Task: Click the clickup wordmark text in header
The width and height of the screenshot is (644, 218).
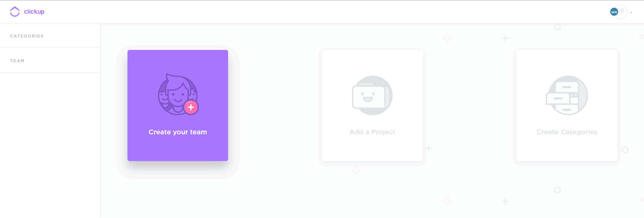Action: pyautogui.click(x=34, y=12)
